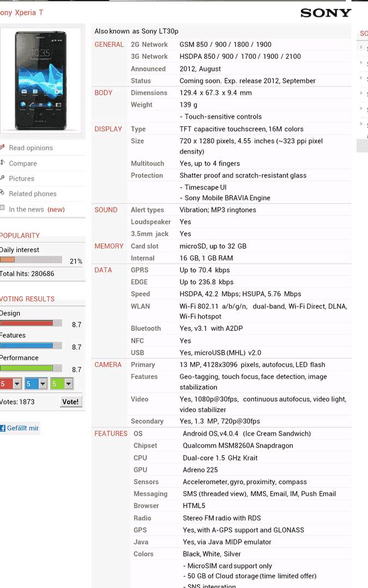
Task: Open the Sony Xperia T phone image
Action: pos(40,81)
